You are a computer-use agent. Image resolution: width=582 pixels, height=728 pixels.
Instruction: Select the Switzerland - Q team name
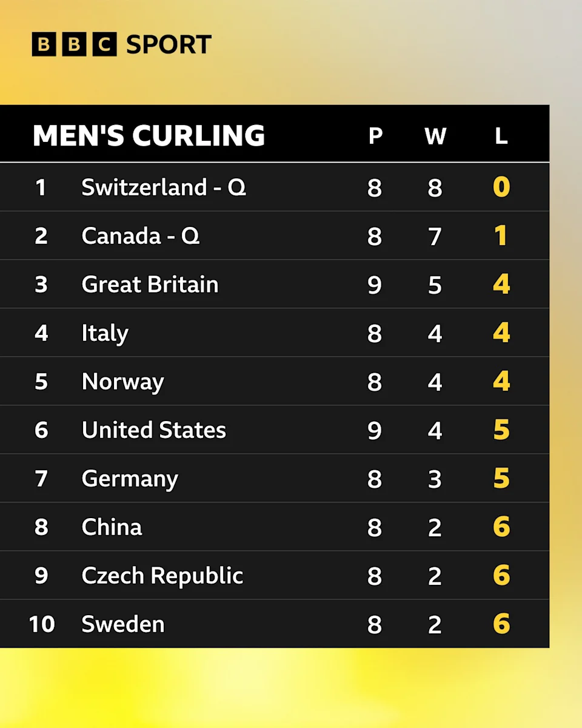[164, 187]
